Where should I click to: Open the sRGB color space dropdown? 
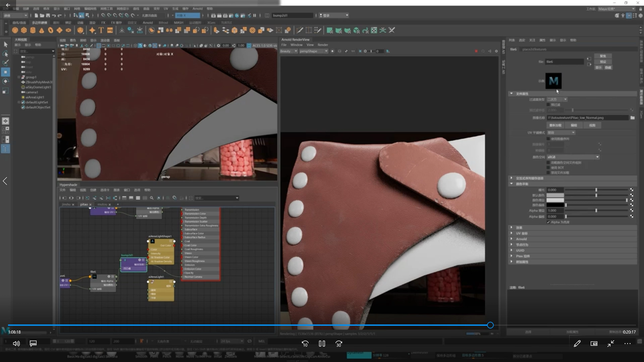pos(573,157)
